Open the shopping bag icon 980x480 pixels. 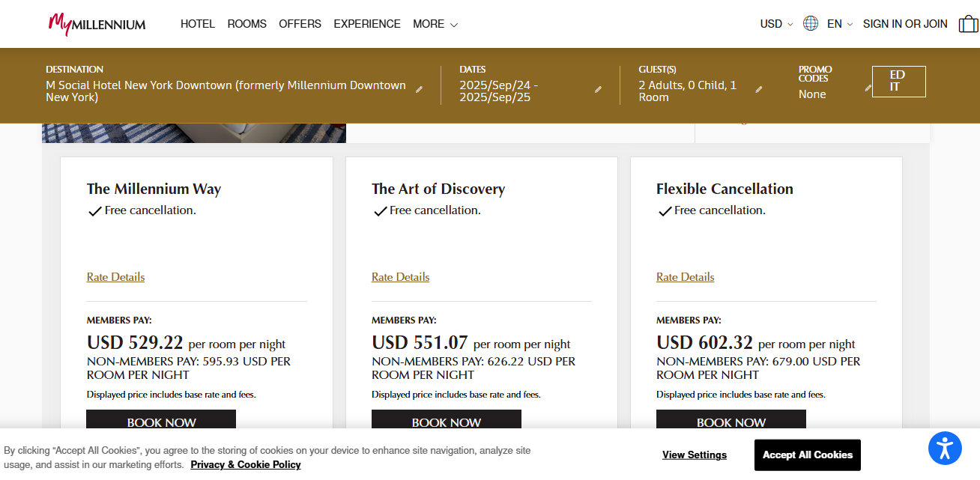pos(968,24)
